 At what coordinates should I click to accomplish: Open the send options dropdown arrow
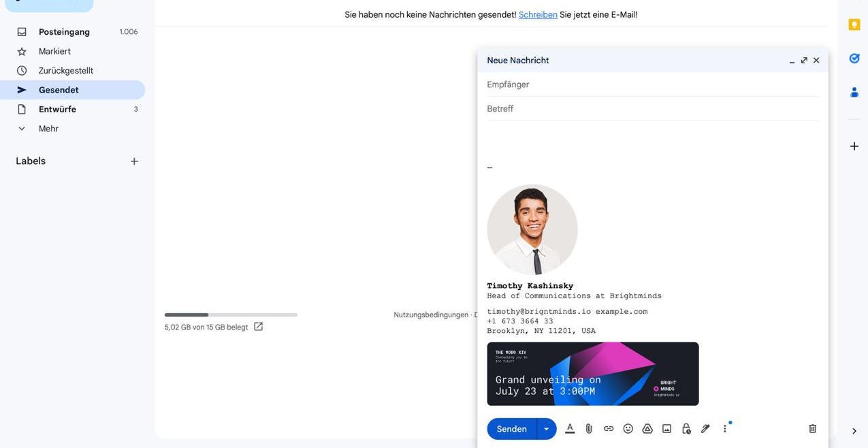547,429
